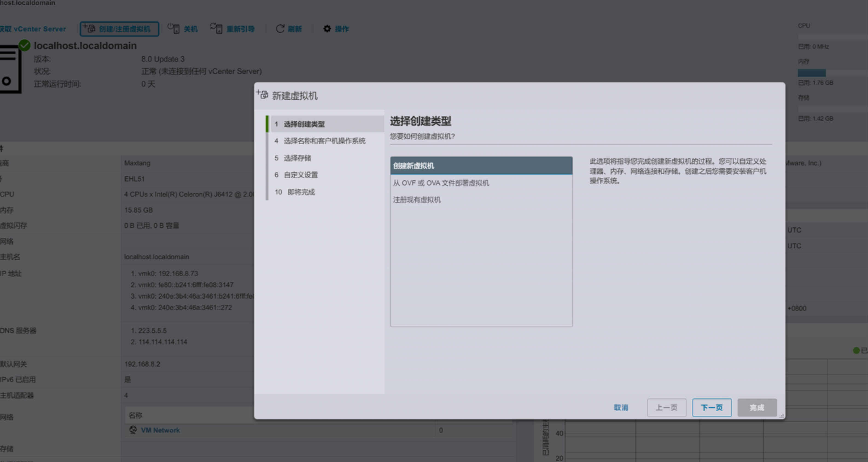Select 创建新虚拟机 creation type option
Image resolution: width=868 pixels, height=462 pixels.
(x=481, y=166)
